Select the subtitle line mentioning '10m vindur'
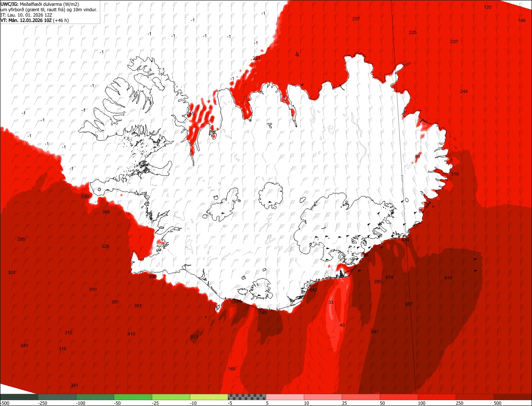 pos(49,9)
